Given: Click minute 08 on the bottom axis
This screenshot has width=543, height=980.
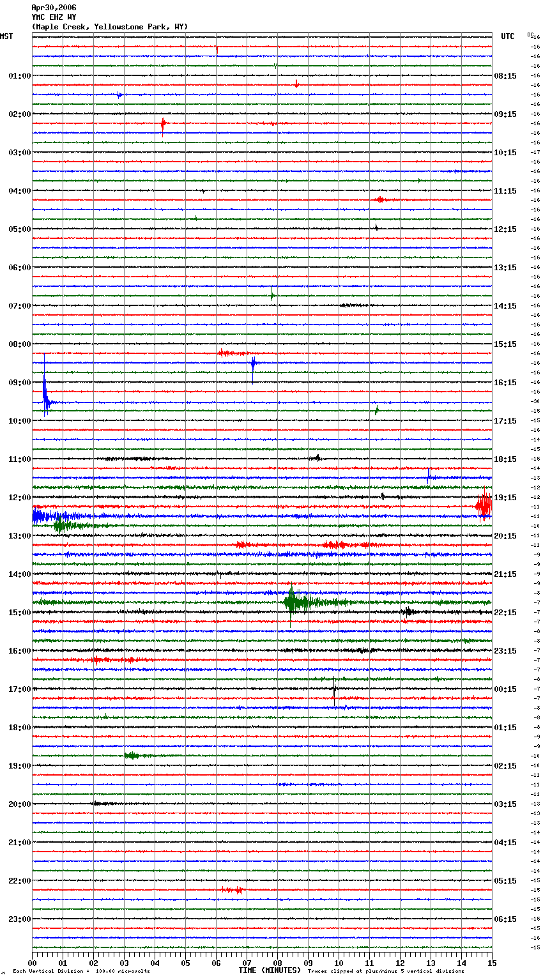Looking at the screenshot, I should (277, 963).
